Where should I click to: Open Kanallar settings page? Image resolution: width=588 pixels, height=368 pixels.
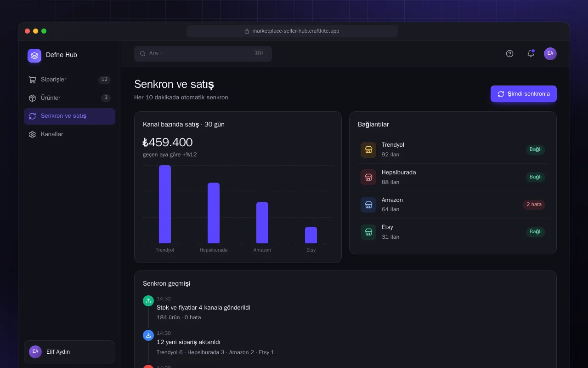click(x=69, y=134)
